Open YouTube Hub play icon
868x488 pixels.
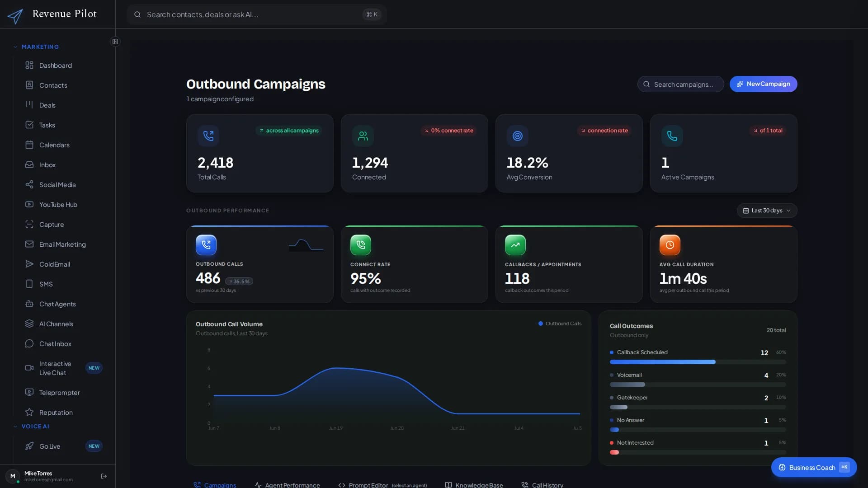tap(29, 204)
